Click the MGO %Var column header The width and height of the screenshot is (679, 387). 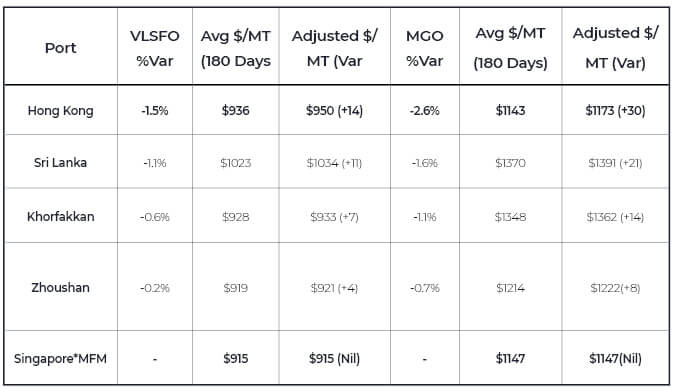(x=424, y=48)
